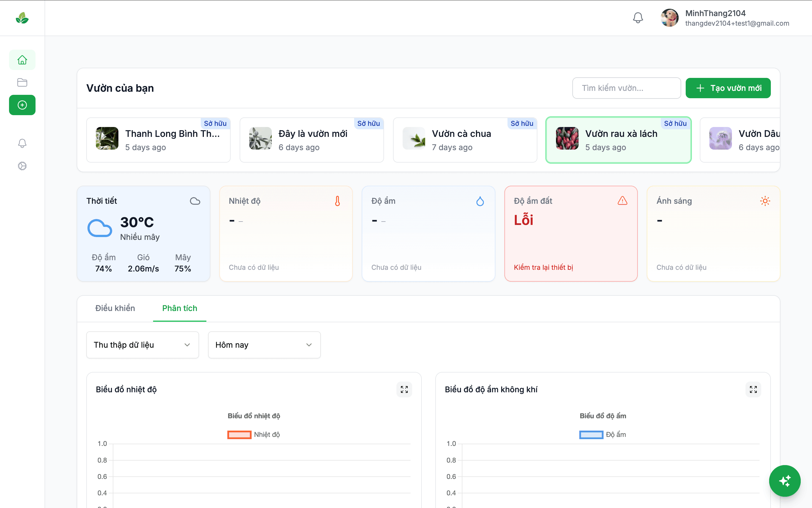Select the Thanh Long Bình Th... garden card

click(x=158, y=140)
